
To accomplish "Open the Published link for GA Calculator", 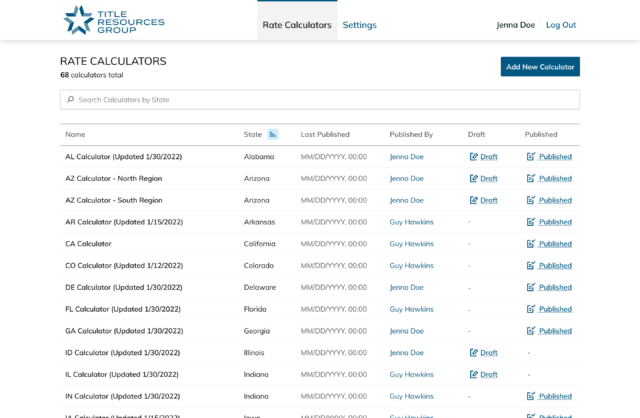I will 555,331.
